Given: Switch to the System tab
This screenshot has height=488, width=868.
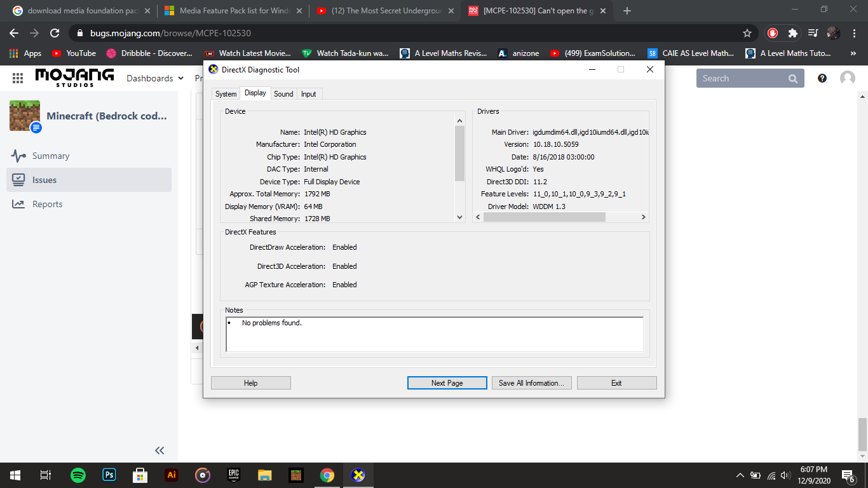Looking at the screenshot, I should [226, 94].
